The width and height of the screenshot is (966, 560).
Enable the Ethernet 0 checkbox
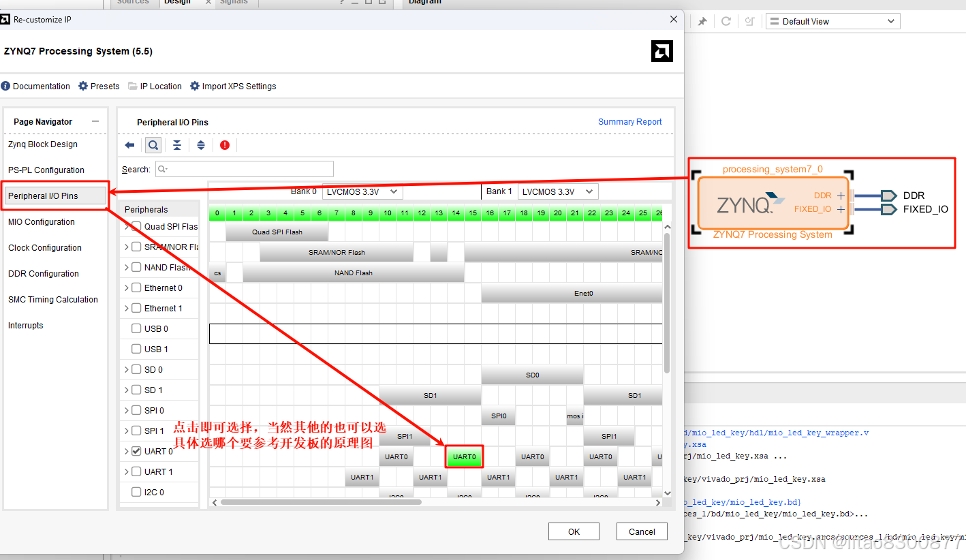(x=136, y=287)
